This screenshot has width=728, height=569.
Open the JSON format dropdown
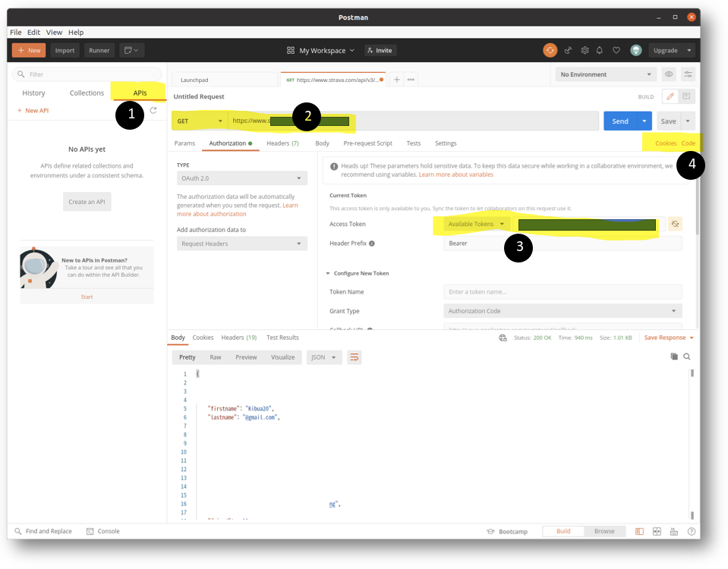323,357
